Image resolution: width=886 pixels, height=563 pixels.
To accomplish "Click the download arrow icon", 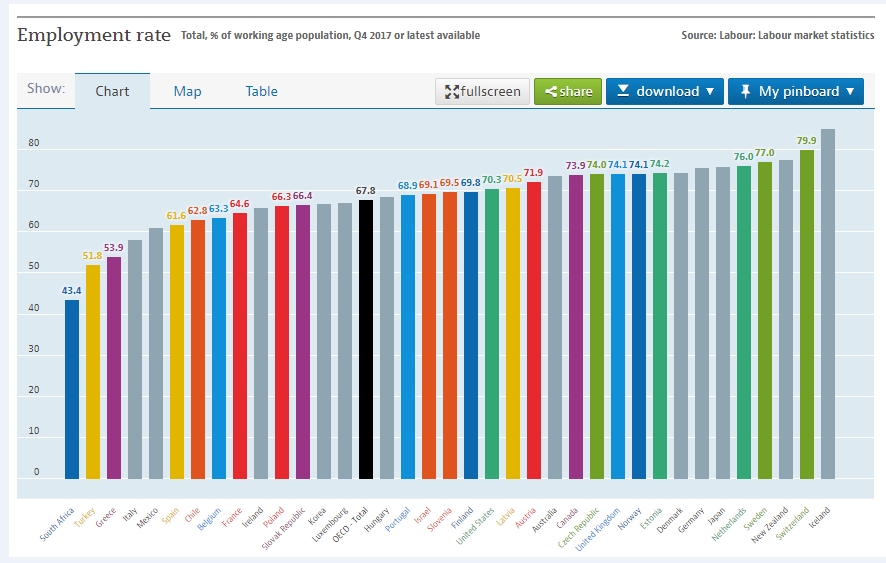I will [x=623, y=90].
